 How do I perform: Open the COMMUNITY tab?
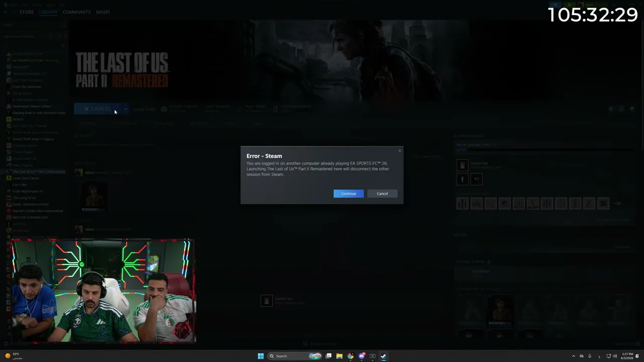click(76, 12)
